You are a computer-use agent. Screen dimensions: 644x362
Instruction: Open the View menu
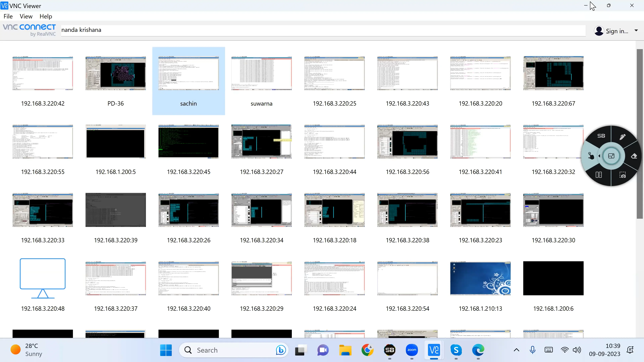[x=26, y=16]
